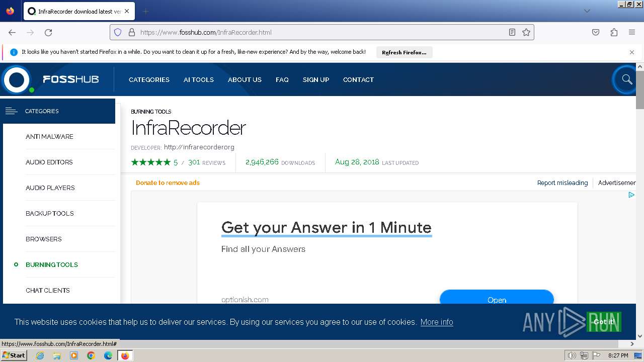Click the Firefox taskbar button
The height and width of the screenshot is (362, 644).
[x=125, y=355]
